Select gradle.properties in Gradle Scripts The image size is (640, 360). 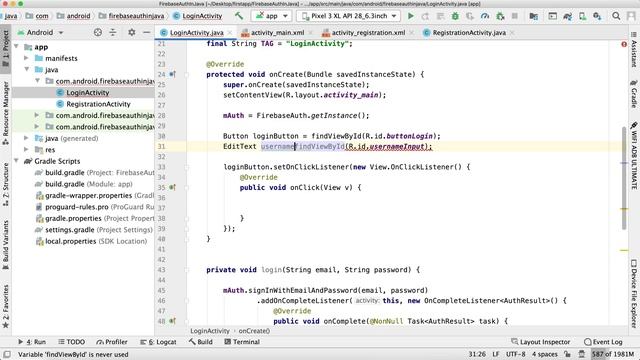click(x=95, y=218)
